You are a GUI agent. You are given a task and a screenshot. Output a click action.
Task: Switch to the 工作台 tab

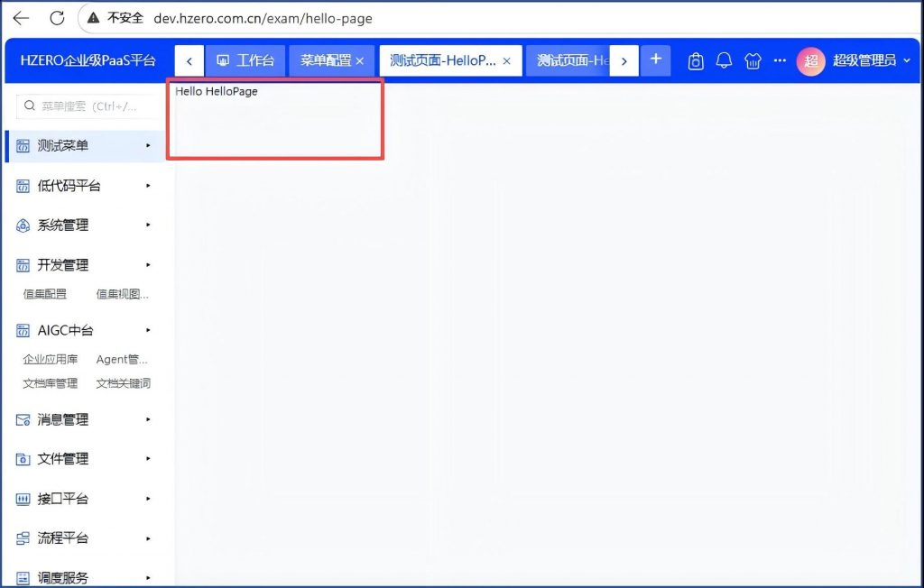245,60
